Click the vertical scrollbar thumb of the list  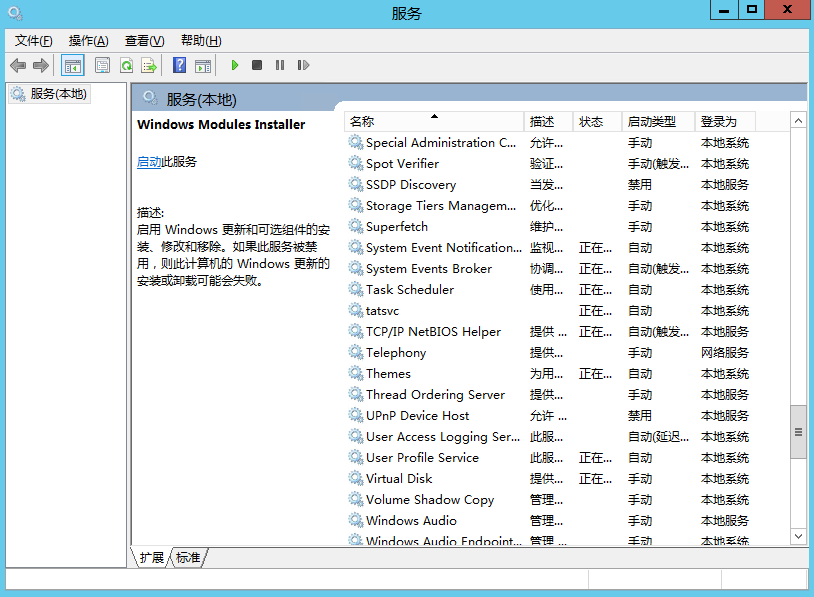click(798, 432)
